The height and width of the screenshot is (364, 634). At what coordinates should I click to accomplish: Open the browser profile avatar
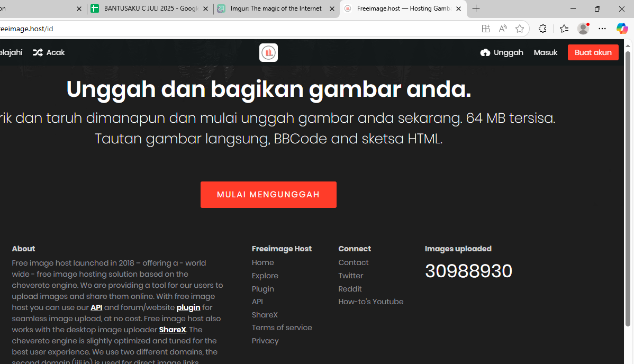pos(583,29)
